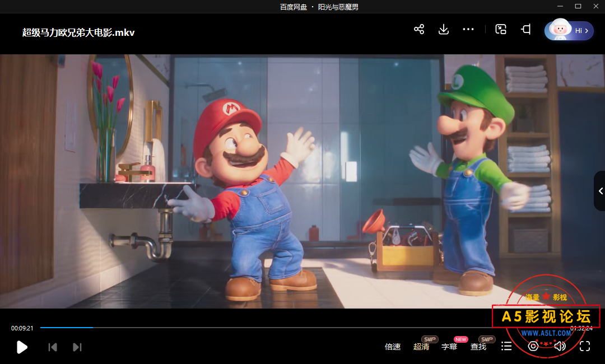
Task: Click the video frame to toggle playback
Action: pyautogui.click(x=302, y=181)
